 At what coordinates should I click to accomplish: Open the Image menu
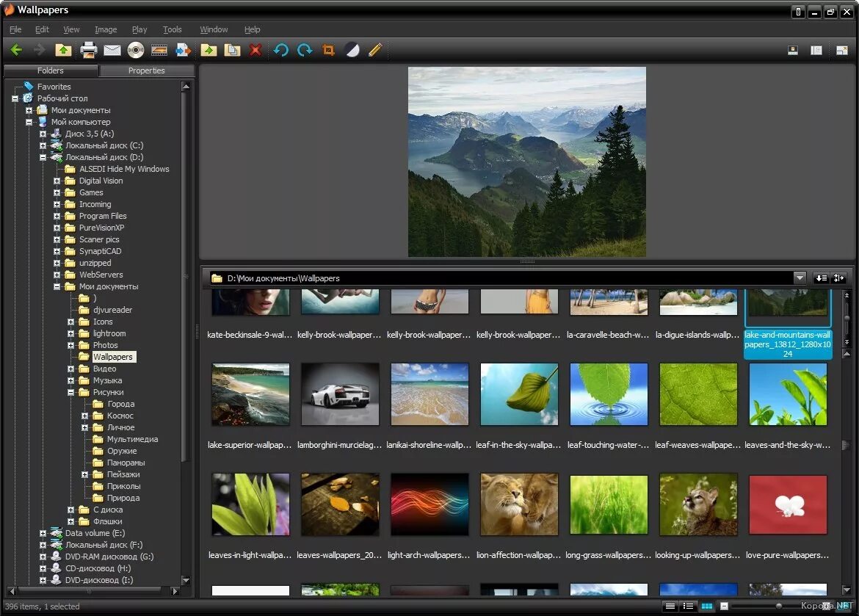click(x=106, y=29)
